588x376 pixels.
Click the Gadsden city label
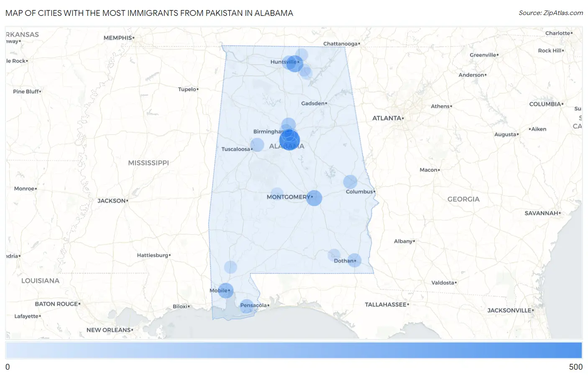[x=313, y=103]
